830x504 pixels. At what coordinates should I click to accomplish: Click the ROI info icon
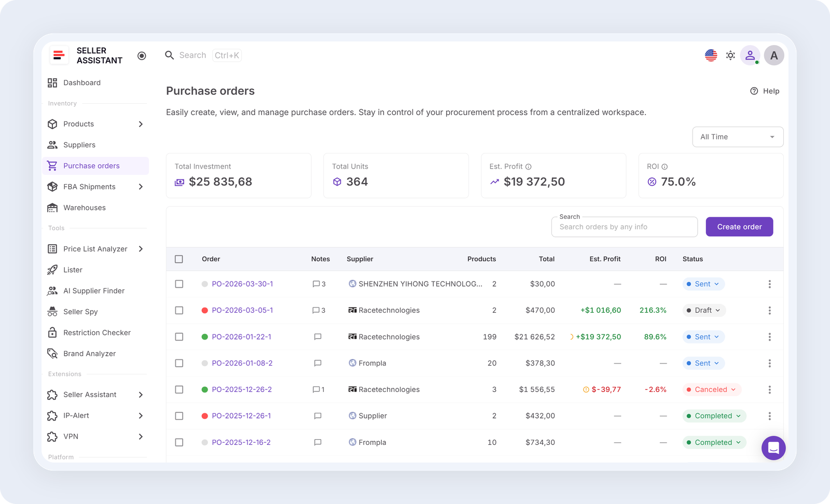(665, 166)
